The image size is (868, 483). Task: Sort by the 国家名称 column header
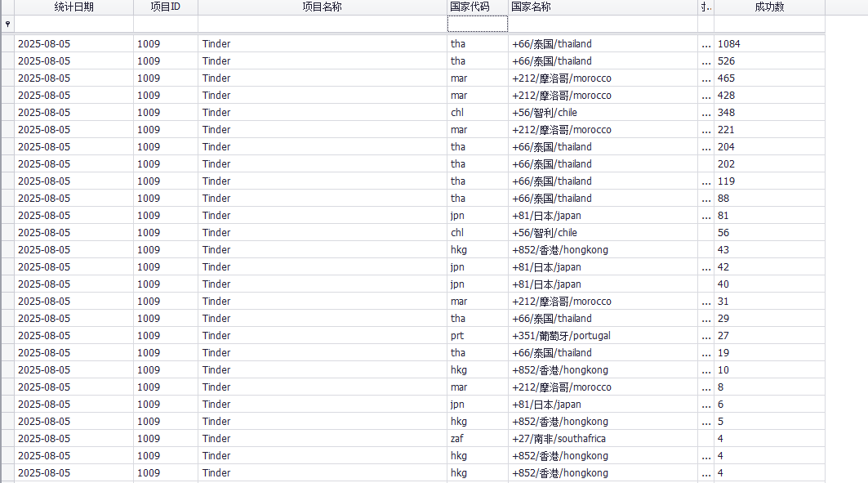click(603, 7)
